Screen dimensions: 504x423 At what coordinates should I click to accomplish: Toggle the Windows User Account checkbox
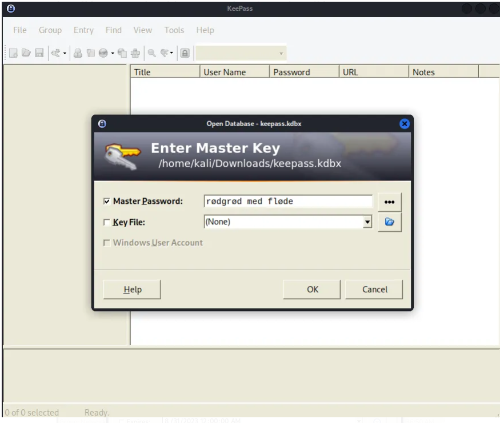click(107, 243)
